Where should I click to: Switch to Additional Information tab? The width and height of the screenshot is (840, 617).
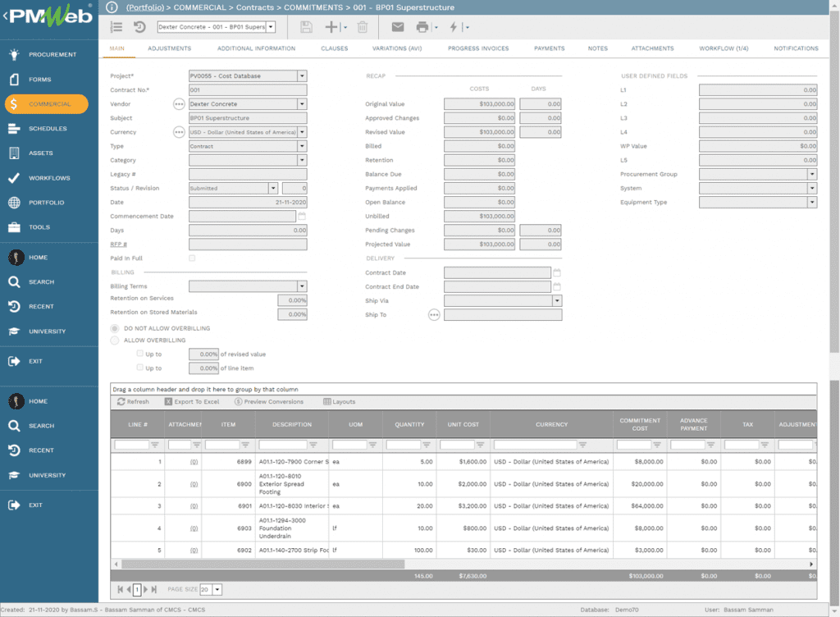256,48
